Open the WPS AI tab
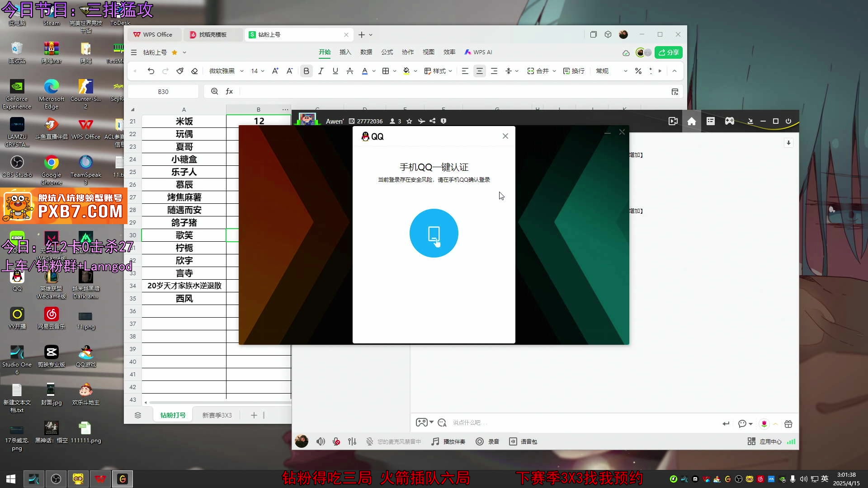Image resolution: width=868 pixels, height=488 pixels. pyautogui.click(x=478, y=52)
